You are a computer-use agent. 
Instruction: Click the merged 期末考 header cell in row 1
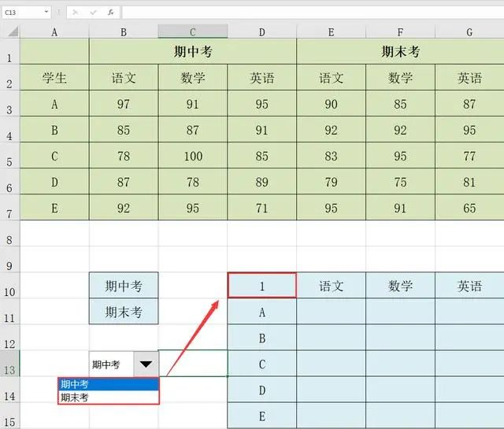(x=400, y=53)
